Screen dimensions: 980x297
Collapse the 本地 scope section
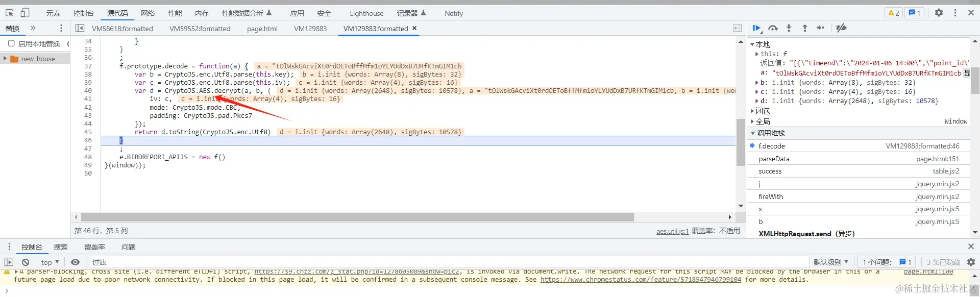[752, 44]
